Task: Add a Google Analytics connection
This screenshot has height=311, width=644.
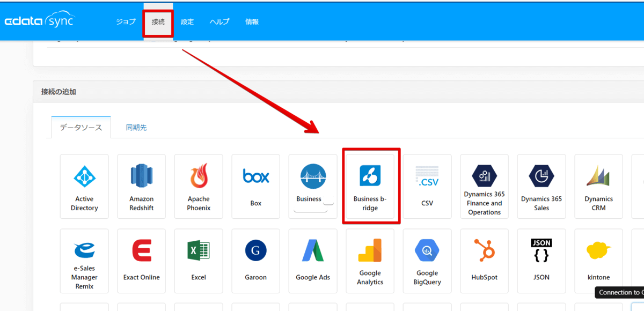Action: click(370, 261)
